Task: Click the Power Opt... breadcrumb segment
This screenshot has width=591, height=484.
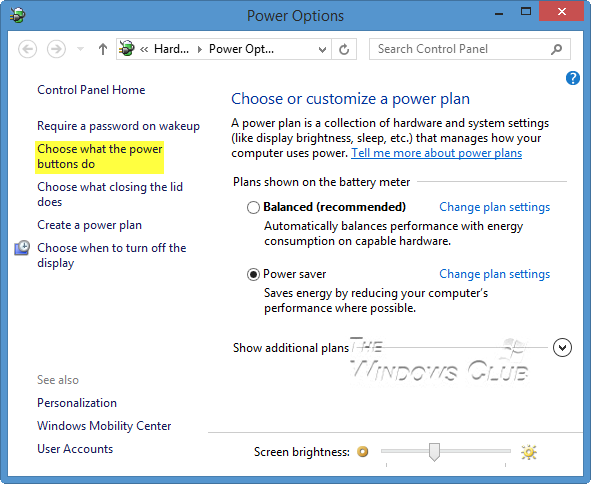Action: pyautogui.click(x=242, y=49)
